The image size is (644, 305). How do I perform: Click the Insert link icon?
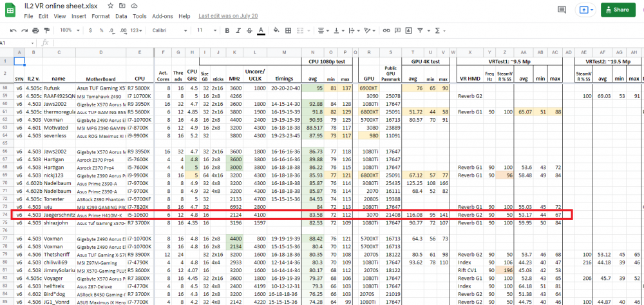point(386,30)
